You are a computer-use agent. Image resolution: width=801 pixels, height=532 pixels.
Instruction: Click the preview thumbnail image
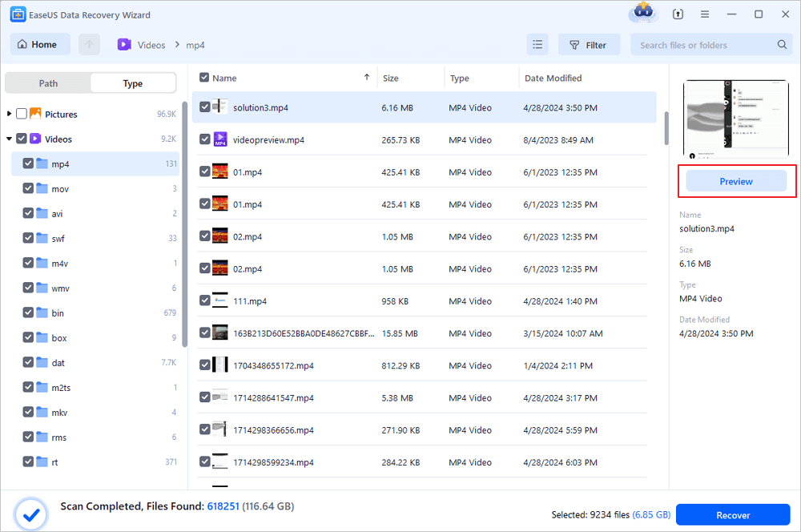[x=735, y=119]
